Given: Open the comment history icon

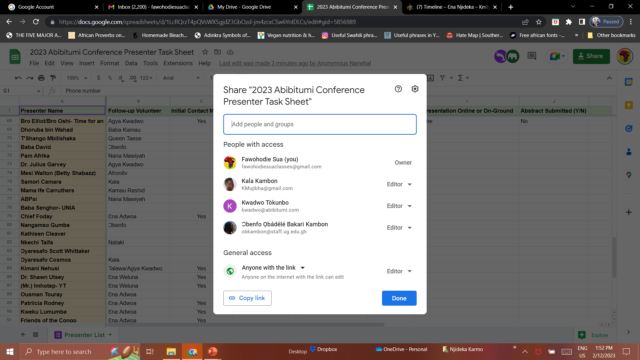Looking at the screenshot, I should click(531, 56).
